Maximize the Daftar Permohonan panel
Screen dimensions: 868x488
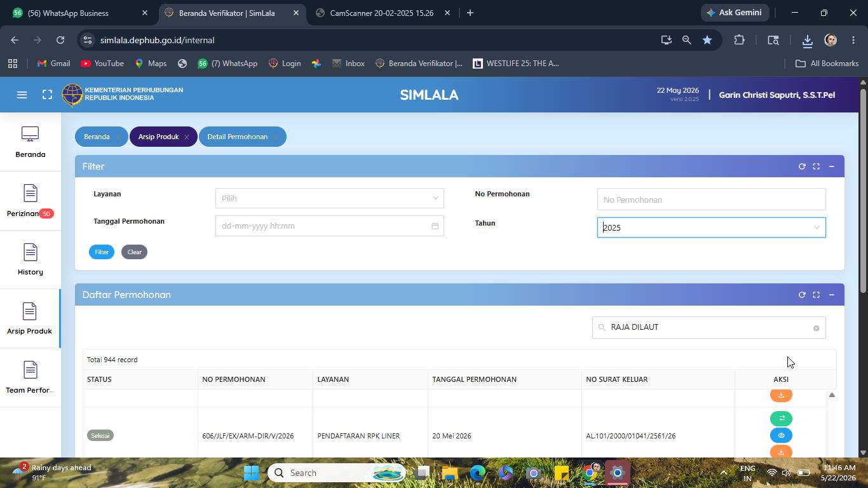point(817,295)
